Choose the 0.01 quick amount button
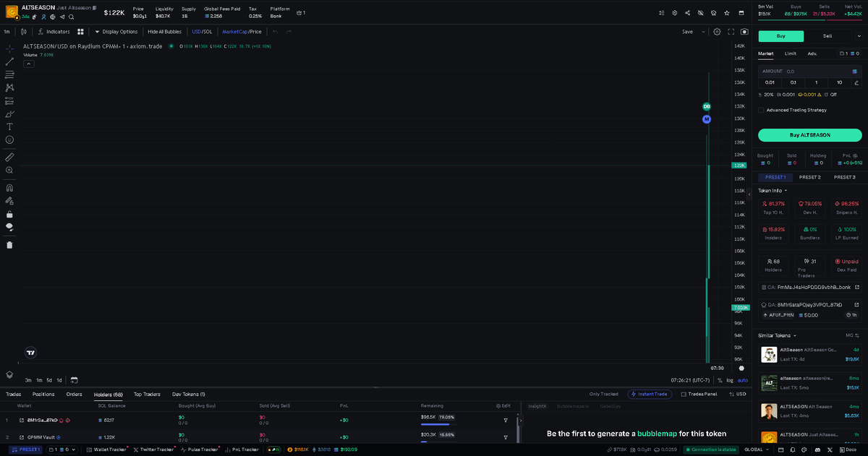The image size is (868, 456). pyautogui.click(x=770, y=82)
